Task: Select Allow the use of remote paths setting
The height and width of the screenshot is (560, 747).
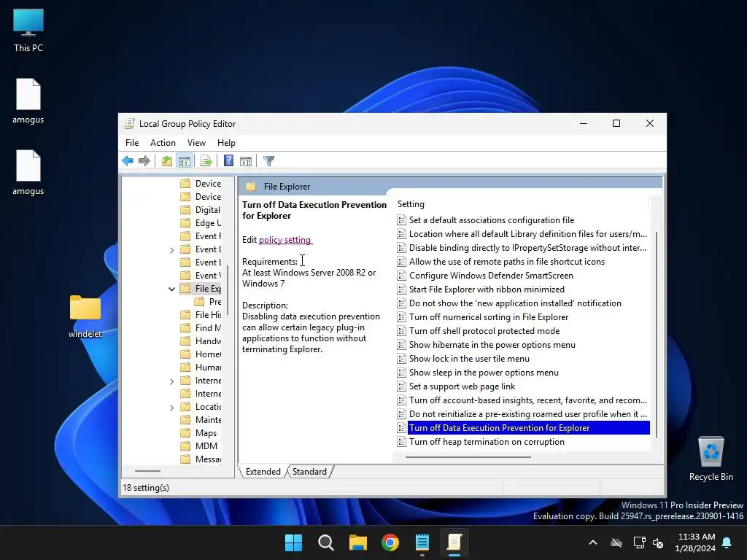Action: click(507, 262)
